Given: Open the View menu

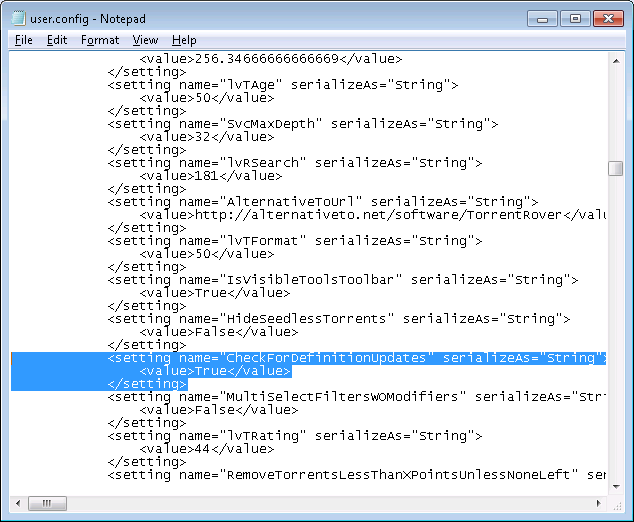Looking at the screenshot, I should pyautogui.click(x=145, y=40).
